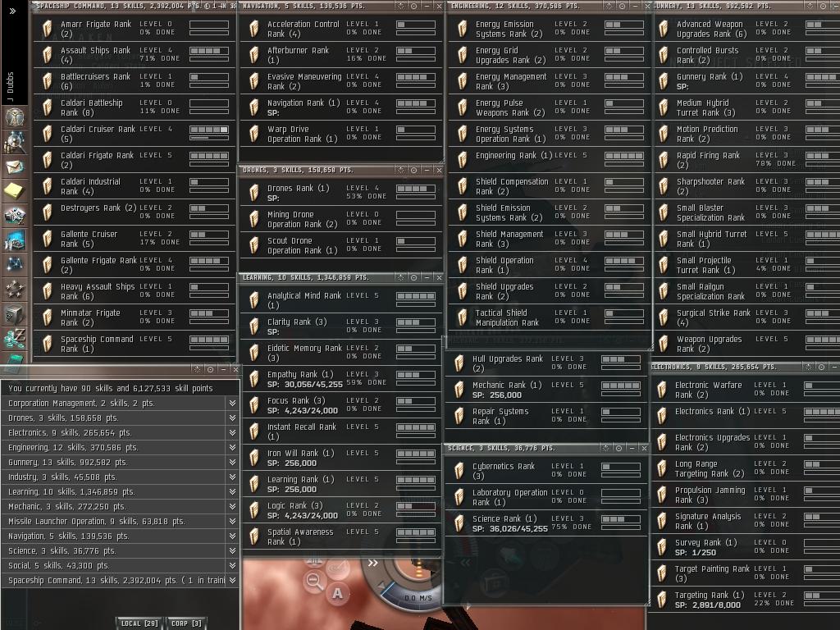Open the star map icon in the sidebar
Screen dimensions: 840x630
click(x=14, y=263)
